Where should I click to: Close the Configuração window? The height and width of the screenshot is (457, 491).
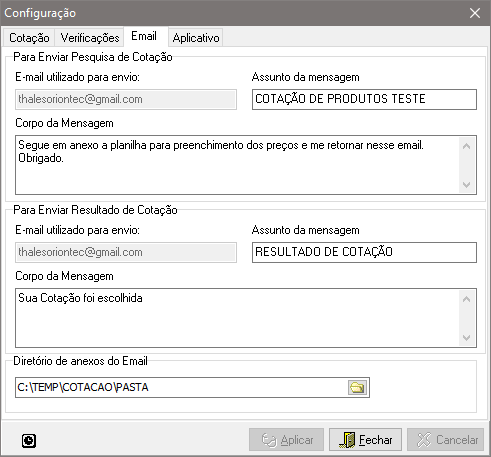tap(475, 13)
